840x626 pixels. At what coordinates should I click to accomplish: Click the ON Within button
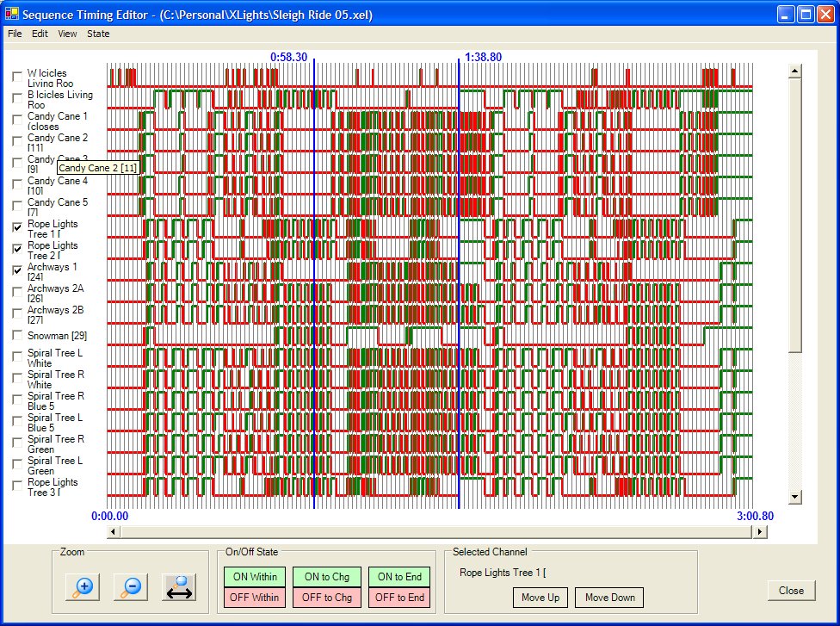click(x=255, y=577)
